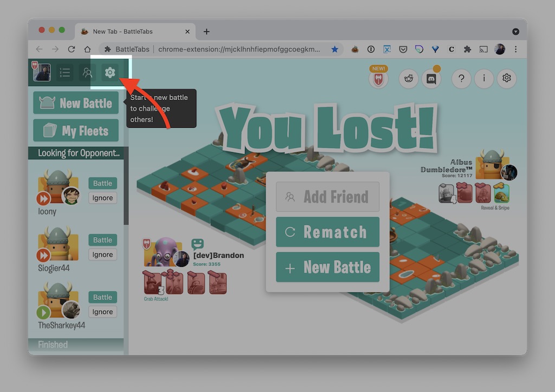Go forward in browser
The image size is (555, 392).
coord(55,49)
